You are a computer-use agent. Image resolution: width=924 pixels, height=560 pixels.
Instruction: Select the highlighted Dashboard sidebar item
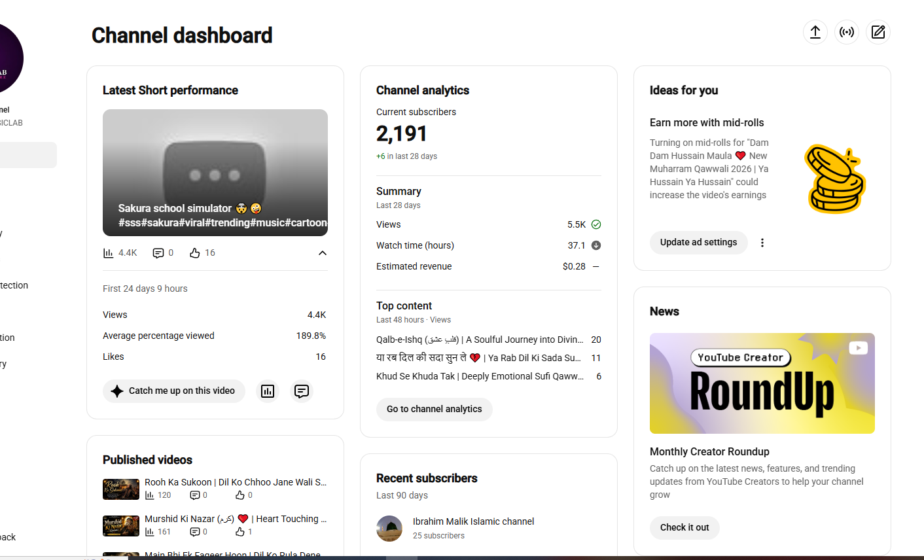[28, 155]
